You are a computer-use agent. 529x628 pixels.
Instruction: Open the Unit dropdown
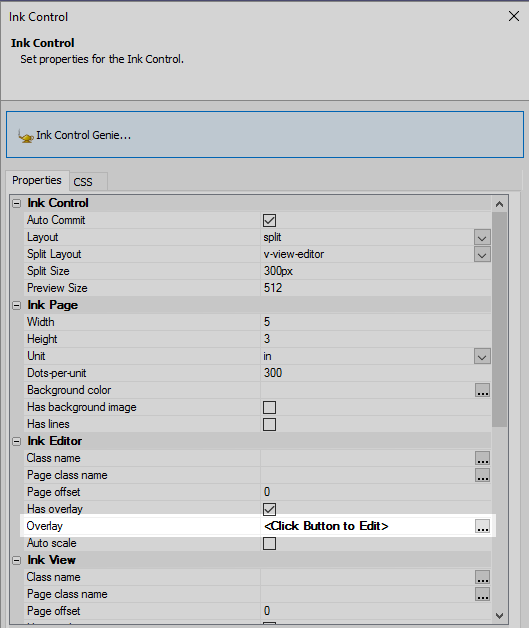tap(482, 356)
